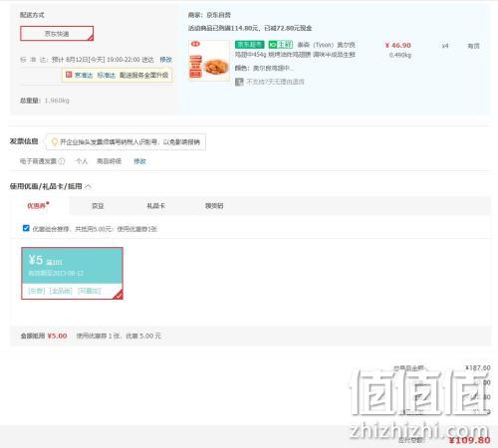Click the red 京准达 delivery service icon
Viewport: 498px width, 448px height.
point(69,75)
